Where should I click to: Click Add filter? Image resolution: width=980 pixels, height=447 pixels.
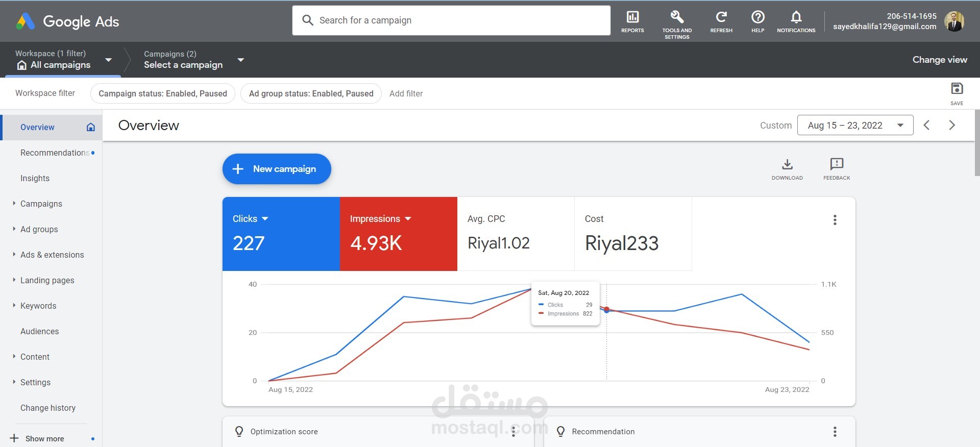(406, 93)
